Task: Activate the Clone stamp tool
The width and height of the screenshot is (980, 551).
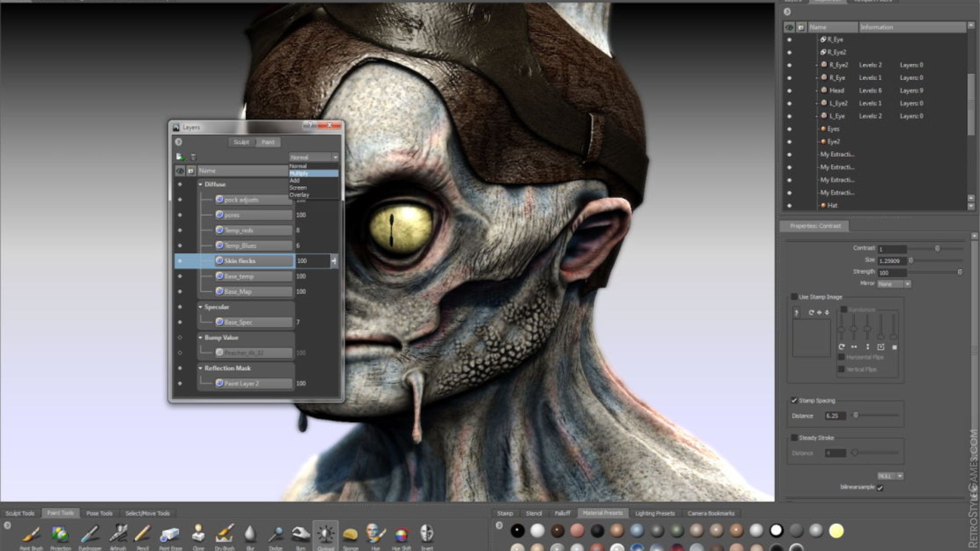Action: 198,534
